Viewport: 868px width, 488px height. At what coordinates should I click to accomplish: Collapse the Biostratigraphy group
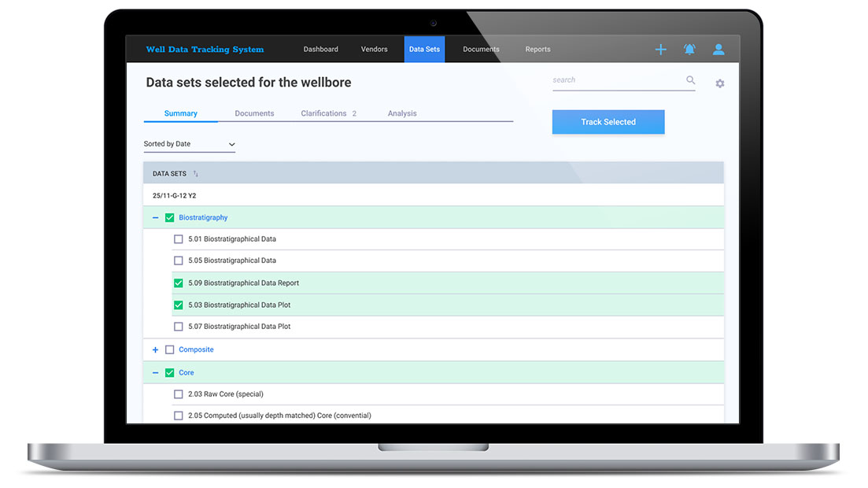155,218
